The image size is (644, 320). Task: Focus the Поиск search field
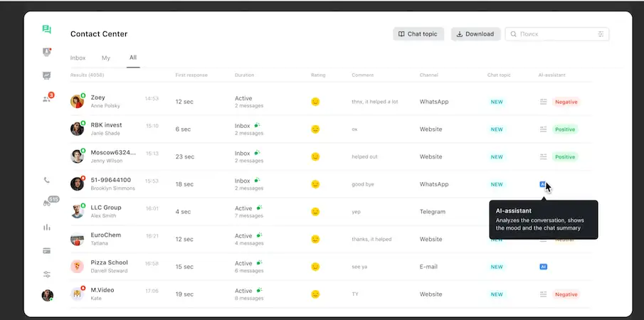(x=557, y=34)
